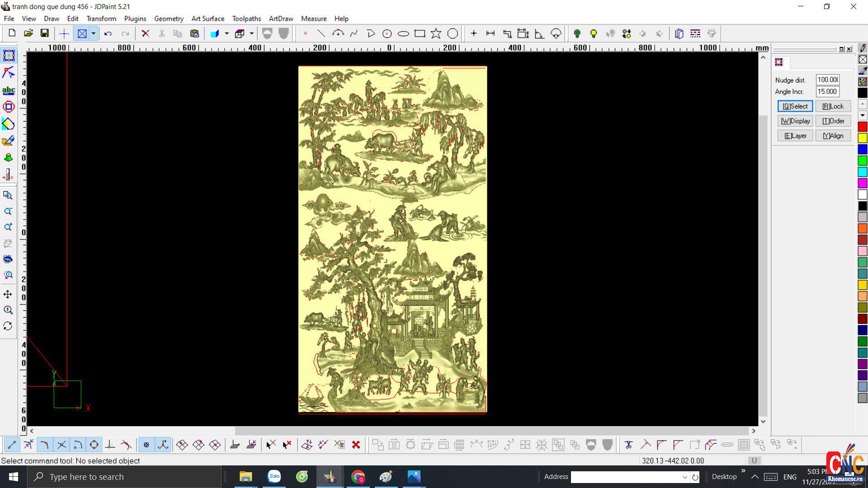The image size is (868, 488).
Task: Click the Save file icon
Action: (44, 33)
